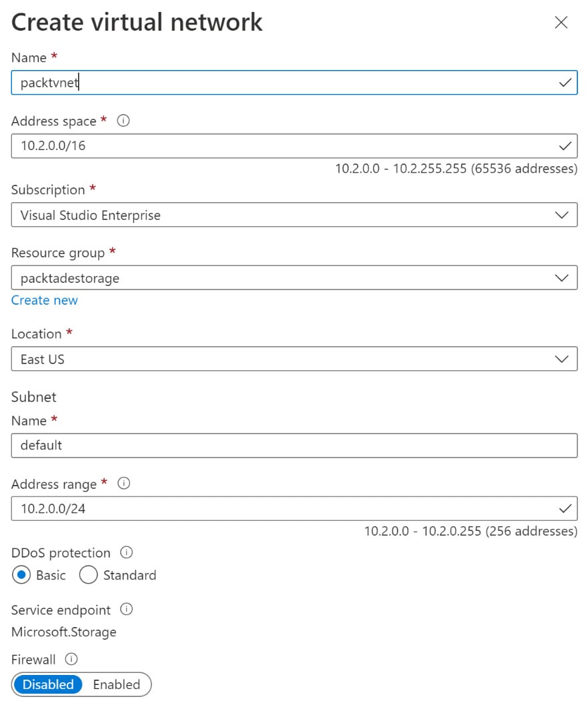This screenshot has height=707, width=588.
Task: Click the subnet Name field containing default
Action: pyautogui.click(x=294, y=446)
